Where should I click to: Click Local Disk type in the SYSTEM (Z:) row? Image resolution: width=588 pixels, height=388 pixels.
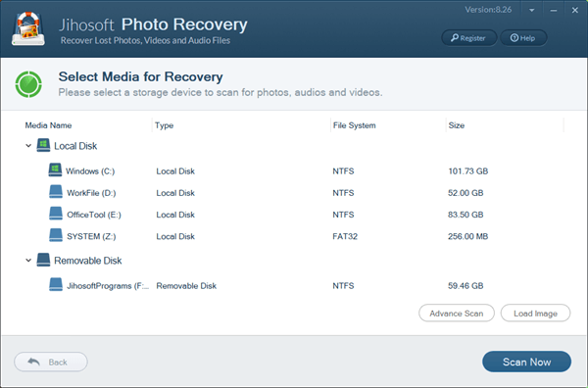(175, 236)
